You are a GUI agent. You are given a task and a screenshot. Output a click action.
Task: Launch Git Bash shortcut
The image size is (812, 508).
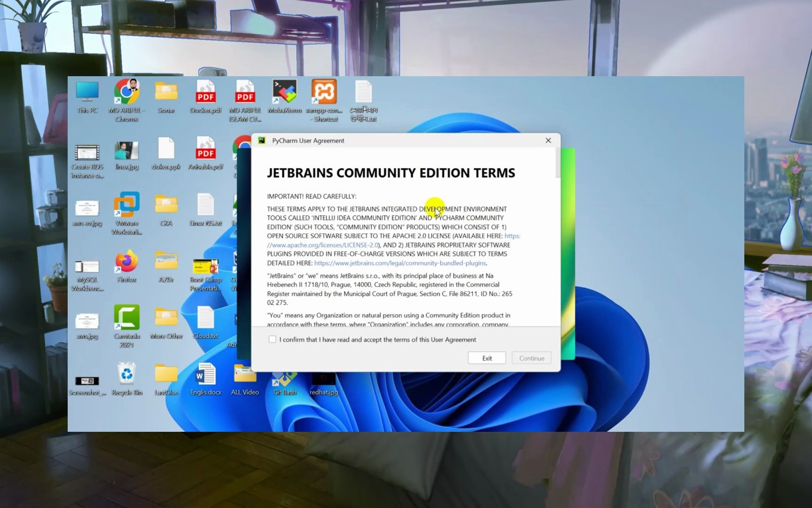click(285, 384)
